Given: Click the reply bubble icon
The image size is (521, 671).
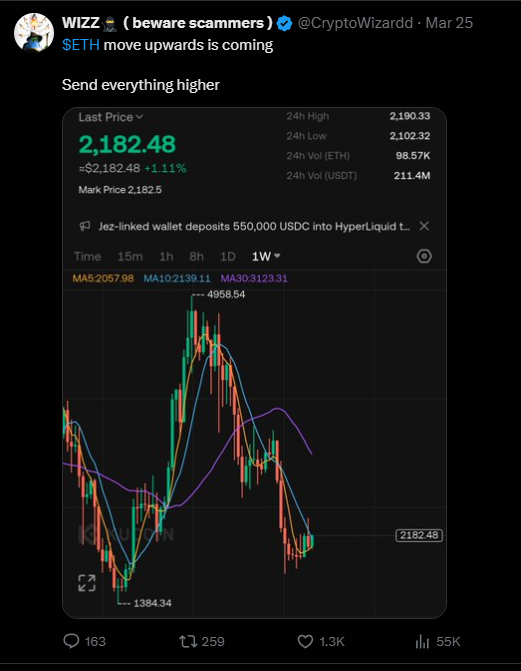Looking at the screenshot, I should (x=71, y=641).
